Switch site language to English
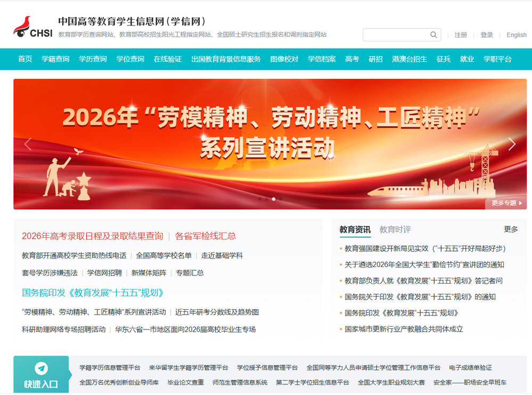 tap(517, 35)
